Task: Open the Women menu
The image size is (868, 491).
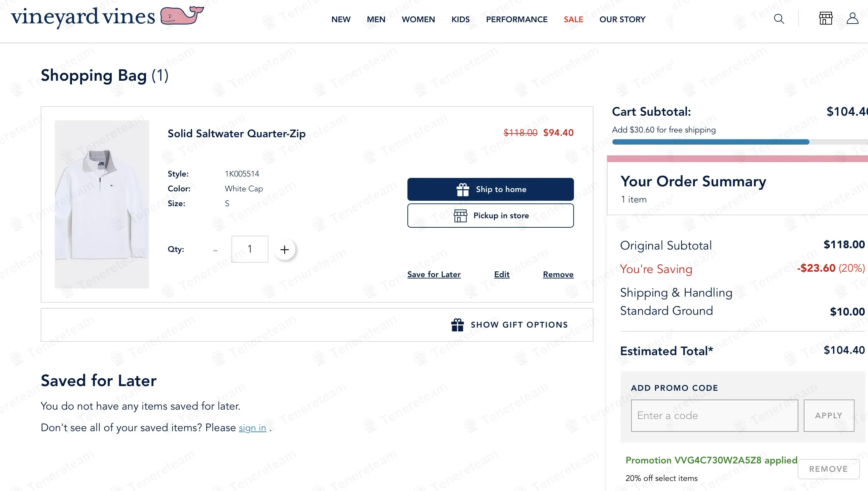Action: (418, 20)
